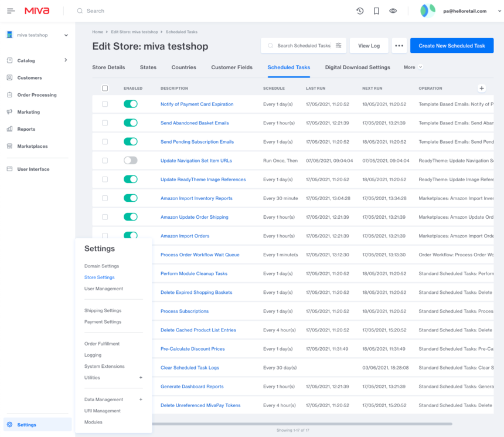504x437 pixels.
Task: Check the select-all checkbox in table header
Action: tap(105, 89)
